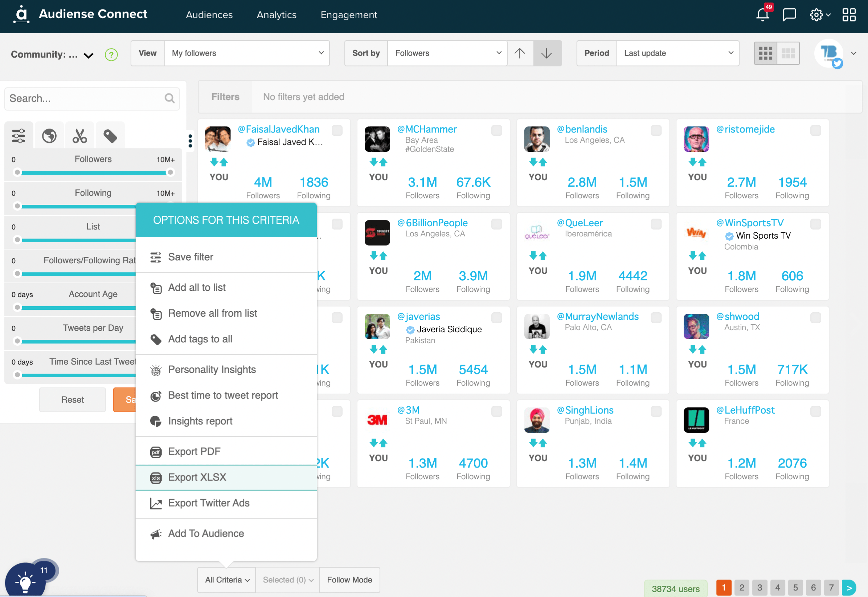This screenshot has height=597, width=868.
Task: Open the All Criteria dropdown
Action: pyautogui.click(x=227, y=580)
